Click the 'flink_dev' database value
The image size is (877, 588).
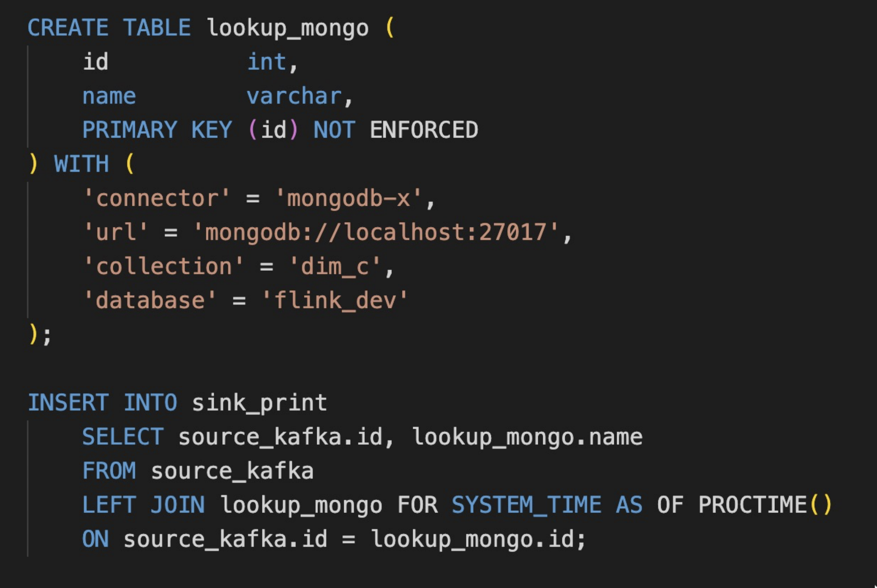(335, 301)
